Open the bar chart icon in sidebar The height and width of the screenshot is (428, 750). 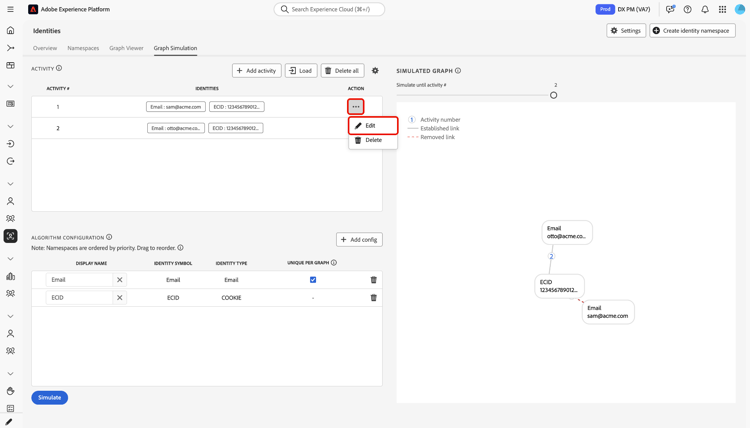pyautogui.click(x=10, y=276)
